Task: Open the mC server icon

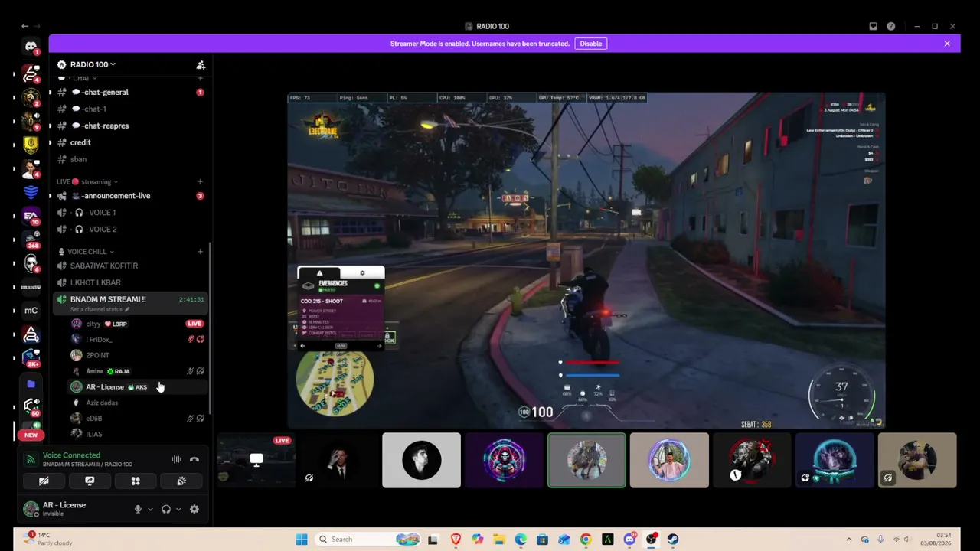Action: [x=31, y=310]
